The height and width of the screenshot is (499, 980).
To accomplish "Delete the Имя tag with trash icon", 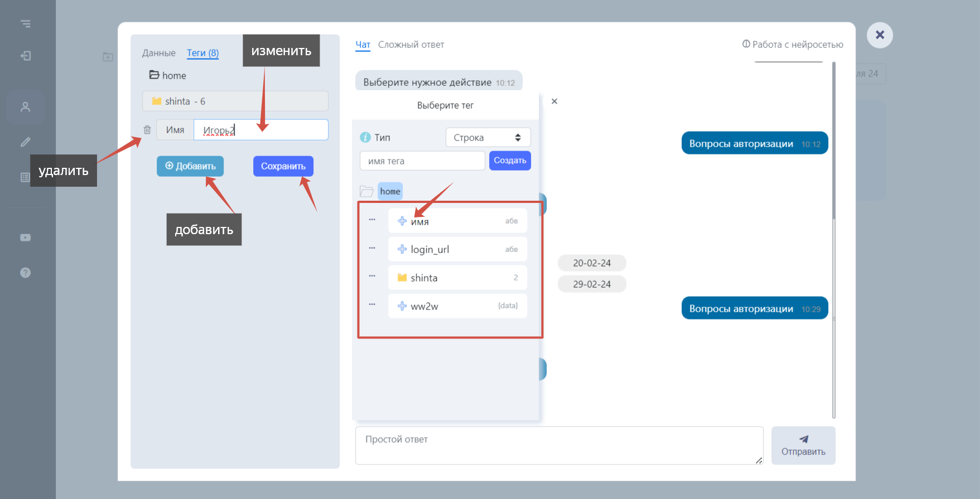I will coord(147,130).
